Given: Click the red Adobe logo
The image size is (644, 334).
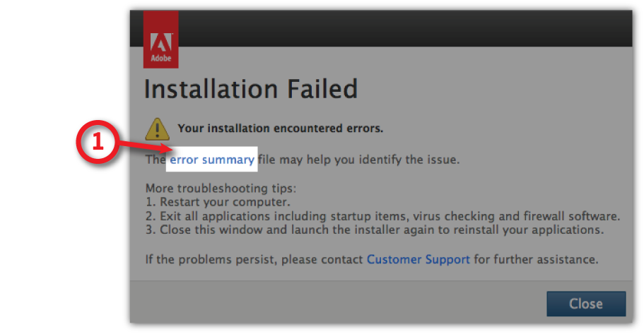Looking at the screenshot, I should click(160, 38).
